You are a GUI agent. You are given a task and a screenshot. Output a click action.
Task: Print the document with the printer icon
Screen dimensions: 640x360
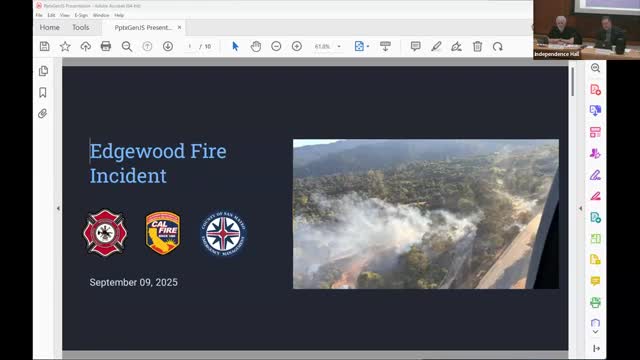point(106,47)
